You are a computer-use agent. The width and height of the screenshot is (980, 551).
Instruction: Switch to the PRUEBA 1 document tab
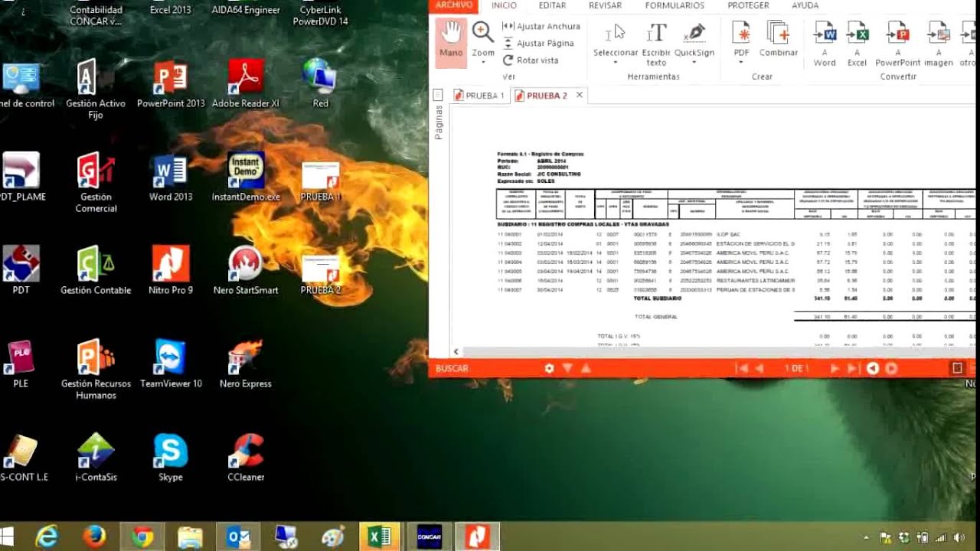pos(479,96)
